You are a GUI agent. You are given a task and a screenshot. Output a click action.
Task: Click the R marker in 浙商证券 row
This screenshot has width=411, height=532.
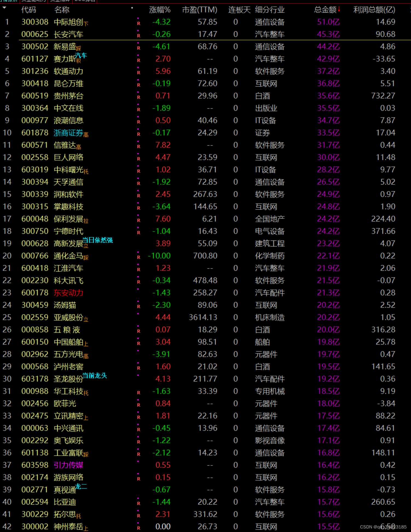[139, 134]
